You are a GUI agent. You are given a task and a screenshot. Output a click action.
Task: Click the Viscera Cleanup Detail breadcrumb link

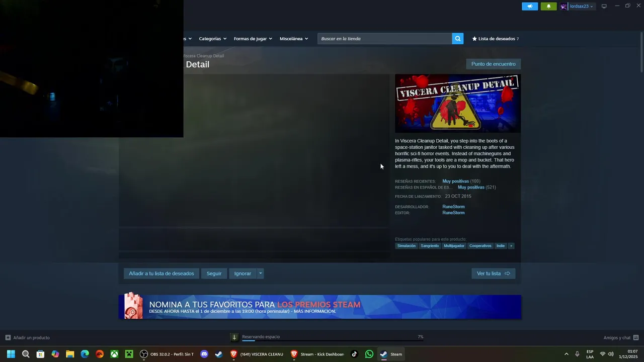click(x=204, y=56)
